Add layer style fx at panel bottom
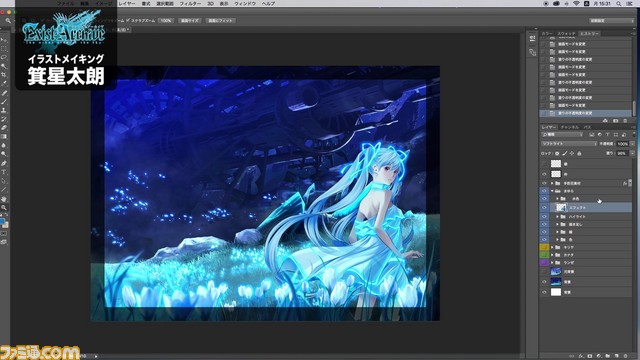Screen dimensions: 640x360 pos(580,356)
